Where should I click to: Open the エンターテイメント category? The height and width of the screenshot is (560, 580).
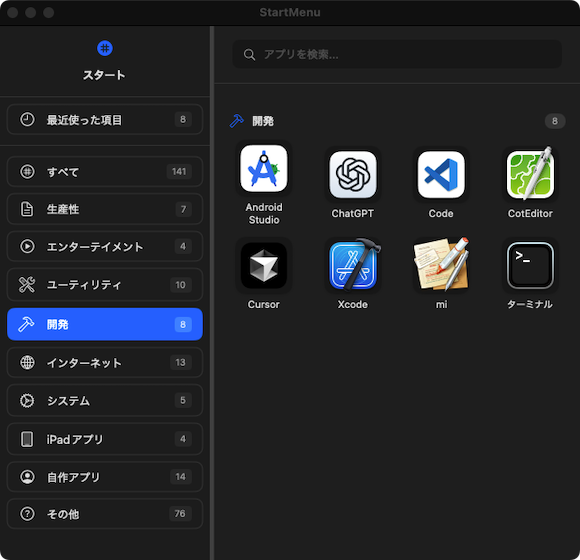pyautogui.click(x=105, y=246)
